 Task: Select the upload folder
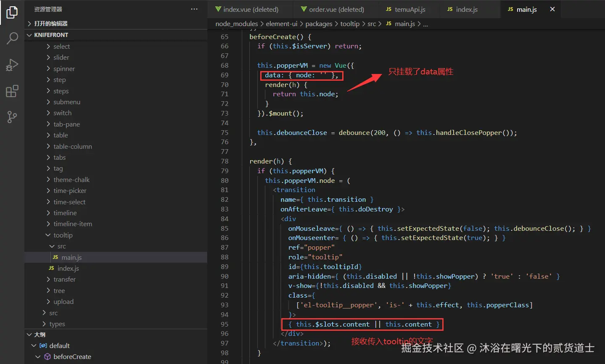tap(116, 301)
